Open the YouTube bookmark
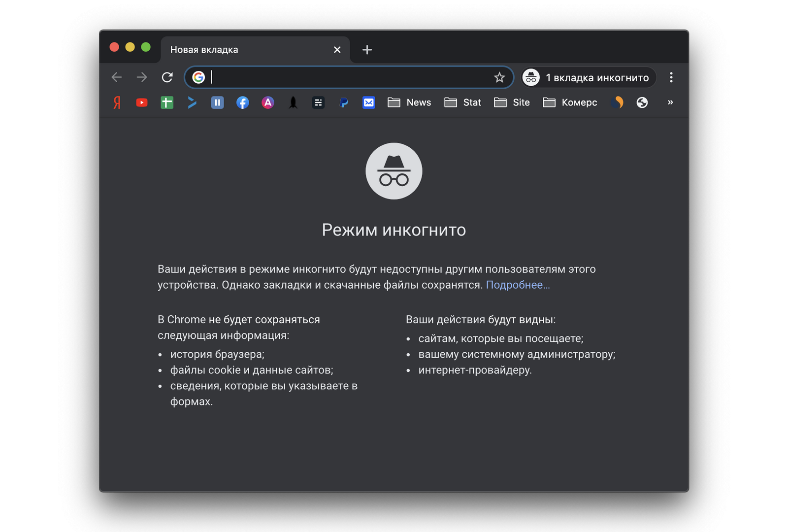 [142, 102]
